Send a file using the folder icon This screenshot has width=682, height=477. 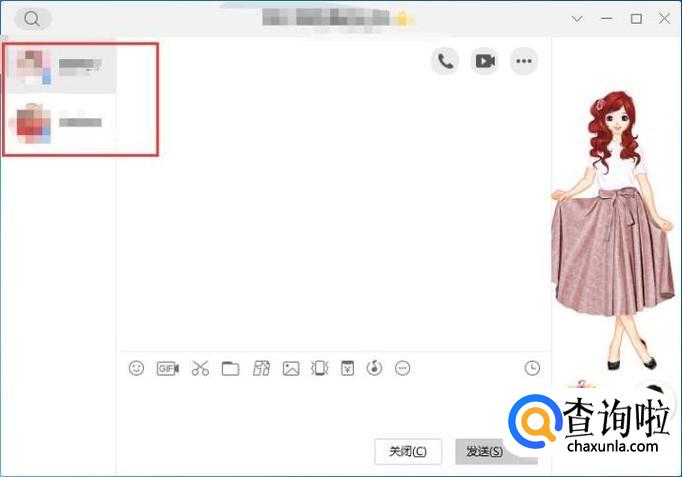230,369
